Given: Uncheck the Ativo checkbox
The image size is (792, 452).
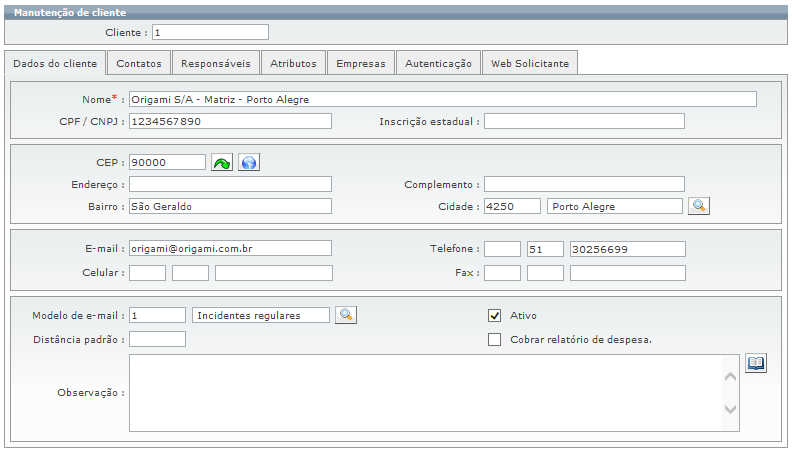Looking at the screenshot, I should 494,315.
